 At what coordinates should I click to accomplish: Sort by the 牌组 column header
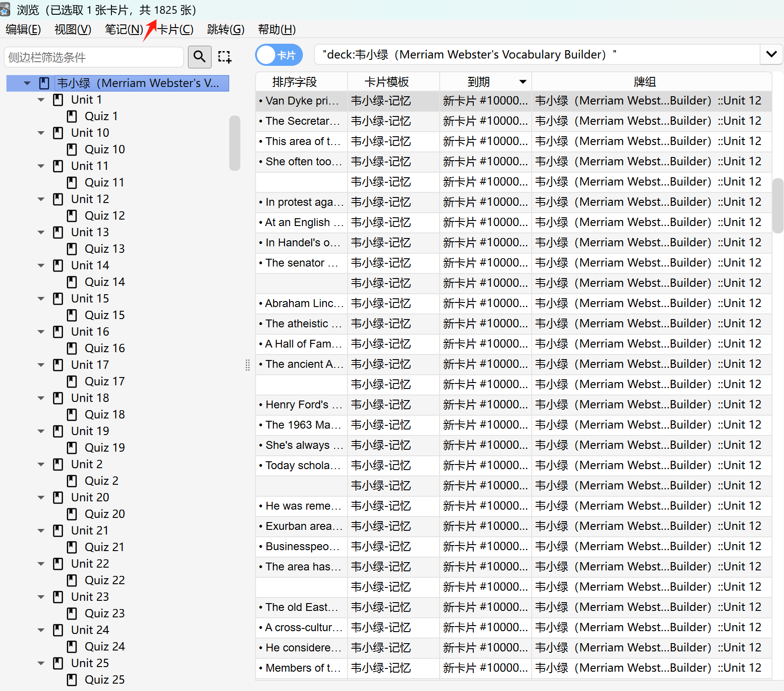(651, 82)
